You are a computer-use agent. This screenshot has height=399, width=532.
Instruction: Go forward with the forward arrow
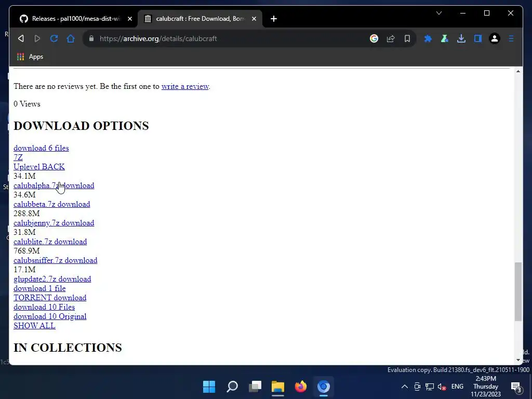[x=37, y=38]
